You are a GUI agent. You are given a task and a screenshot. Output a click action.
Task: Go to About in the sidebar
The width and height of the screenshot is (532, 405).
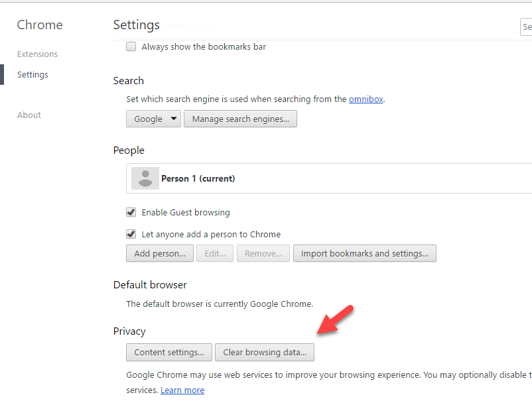tap(29, 115)
